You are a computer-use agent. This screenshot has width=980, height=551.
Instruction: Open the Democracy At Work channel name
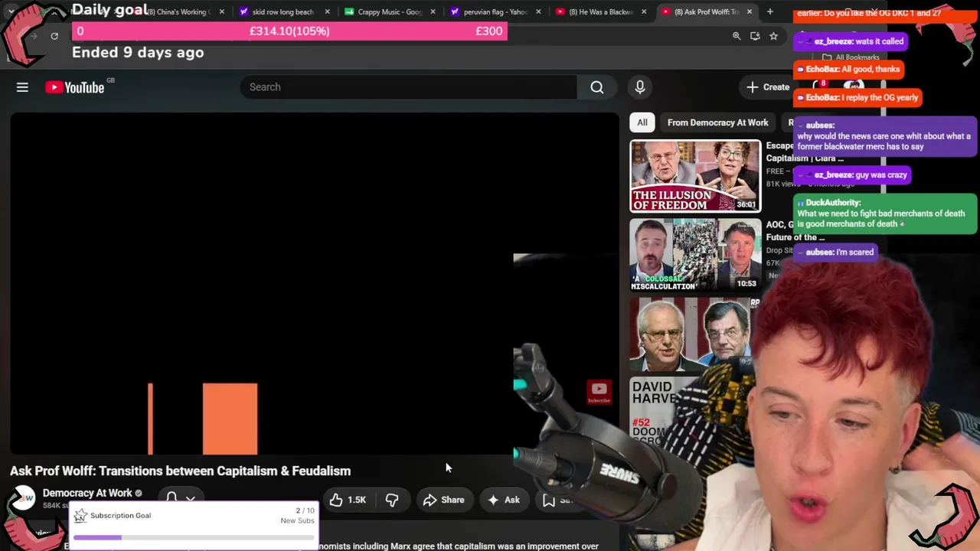click(87, 493)
